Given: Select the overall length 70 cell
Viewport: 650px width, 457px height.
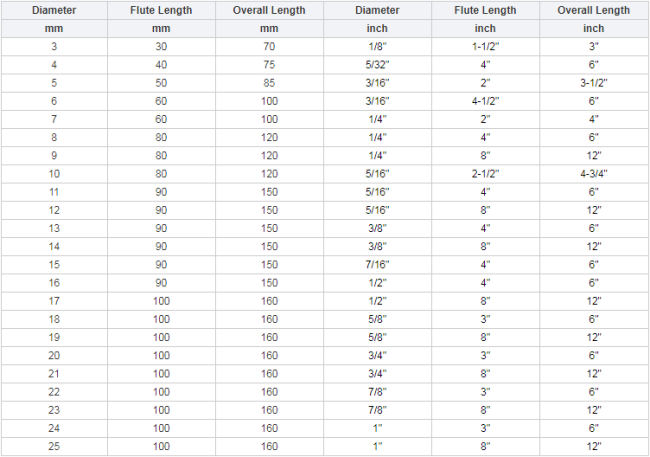Looking at the screenshot, I should tap(269, 46).
